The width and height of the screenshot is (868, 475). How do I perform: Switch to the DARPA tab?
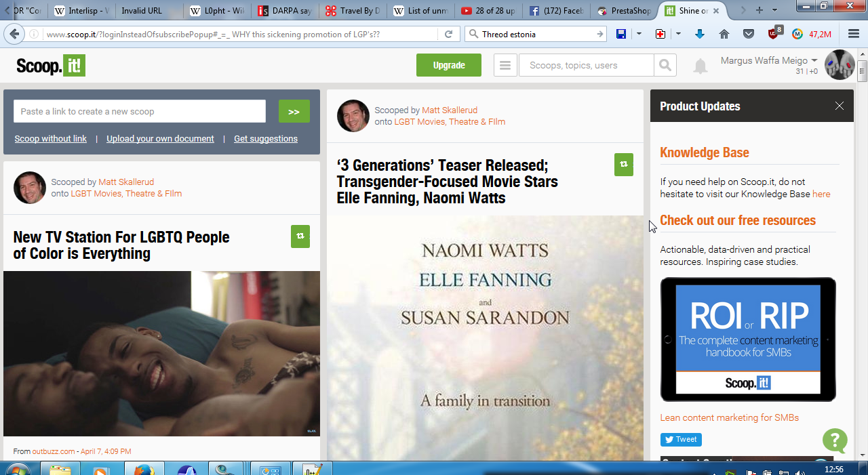[284, 11]
